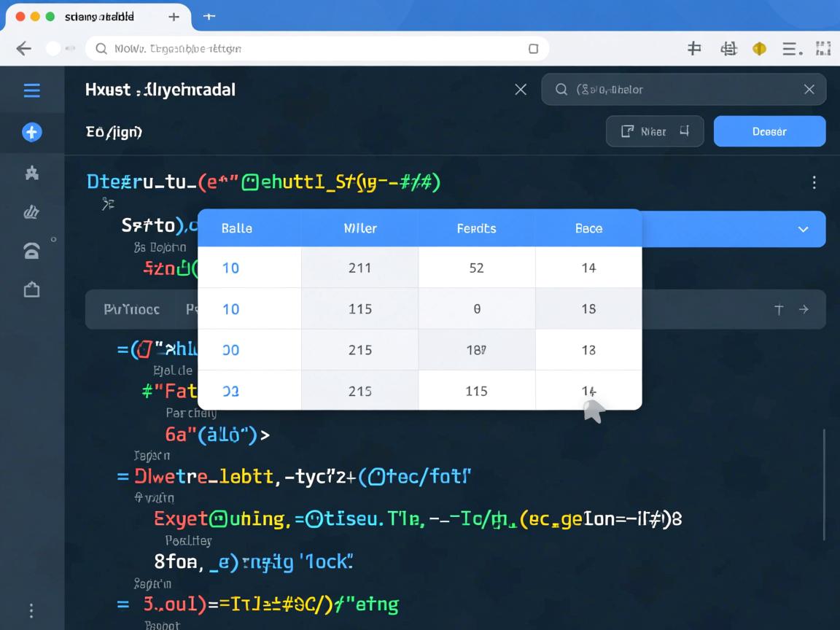Screen dimensions: 840x630
Task: Clear the search field with X
Action: pyautogui.click(x=809, y=89)
